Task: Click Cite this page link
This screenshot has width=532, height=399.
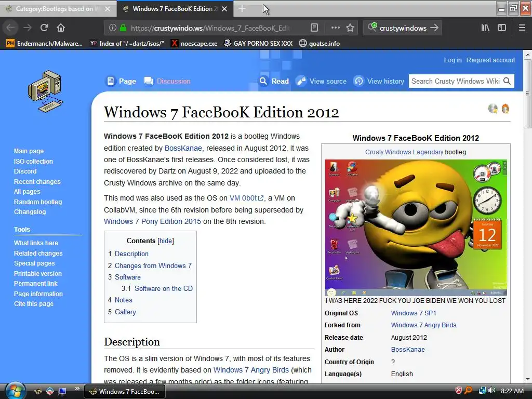Action: [x=34, y=303]
